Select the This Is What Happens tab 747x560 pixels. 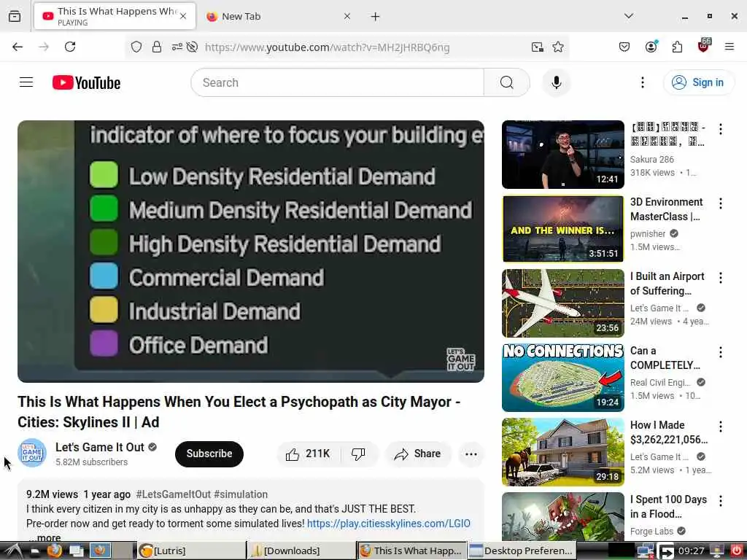(115, 16)
